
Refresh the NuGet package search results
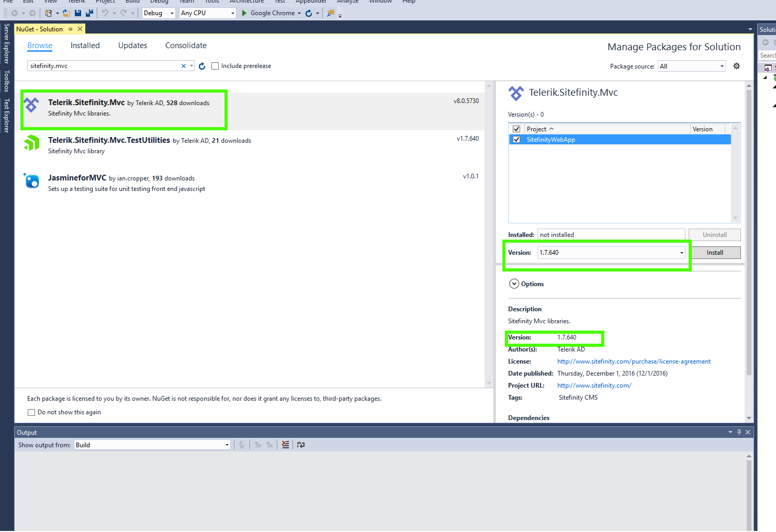pos(202,66)
